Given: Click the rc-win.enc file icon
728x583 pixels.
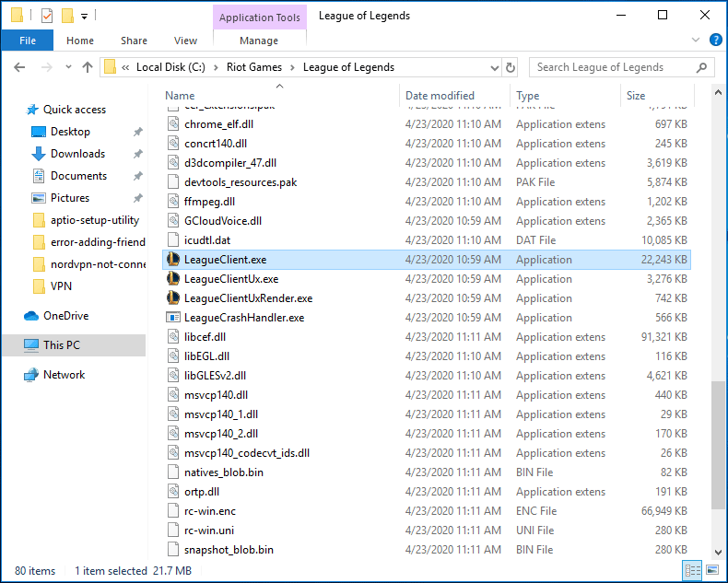Looking at the screenshot, I should click(x=173, y=511).
